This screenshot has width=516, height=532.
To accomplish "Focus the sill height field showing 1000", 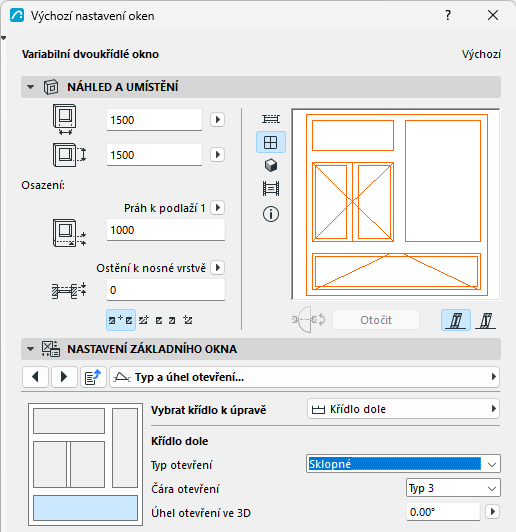I will tap(166, 230).
